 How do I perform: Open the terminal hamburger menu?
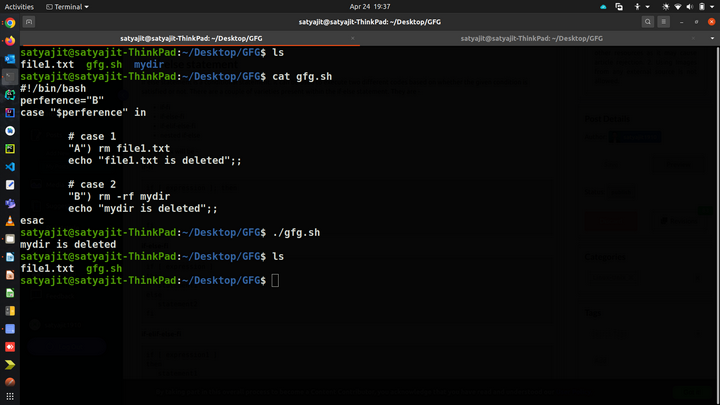tap(664, 22)
